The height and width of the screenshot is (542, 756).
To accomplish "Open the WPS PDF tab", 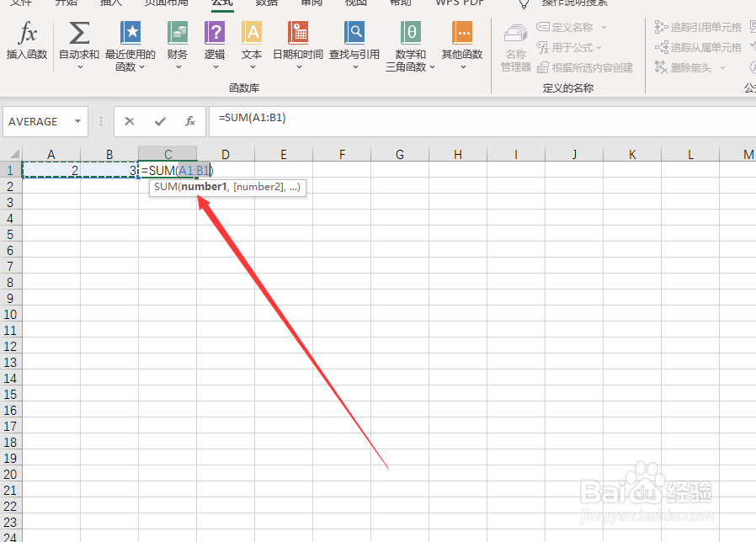I will [460, 3].
